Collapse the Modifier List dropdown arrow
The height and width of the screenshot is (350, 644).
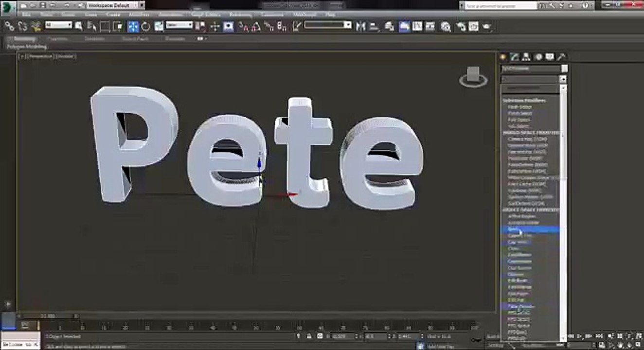[563, 79]
